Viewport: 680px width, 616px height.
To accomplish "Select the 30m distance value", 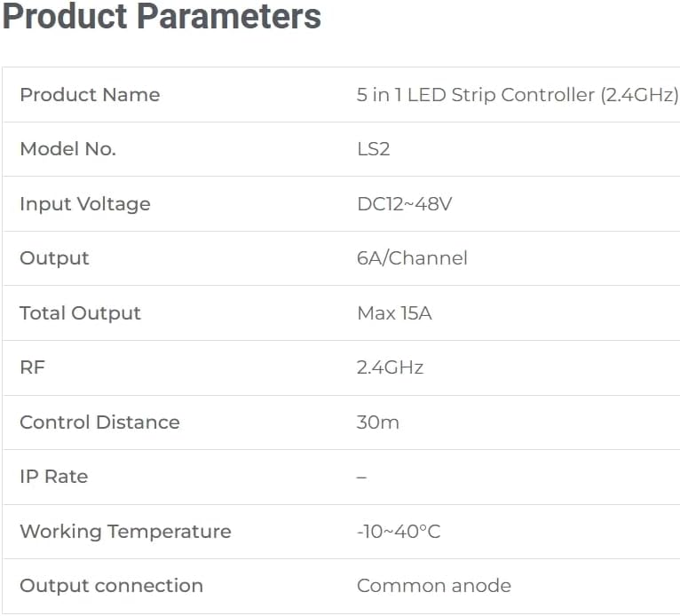I will pyautogui.click(x=377, y=423).
